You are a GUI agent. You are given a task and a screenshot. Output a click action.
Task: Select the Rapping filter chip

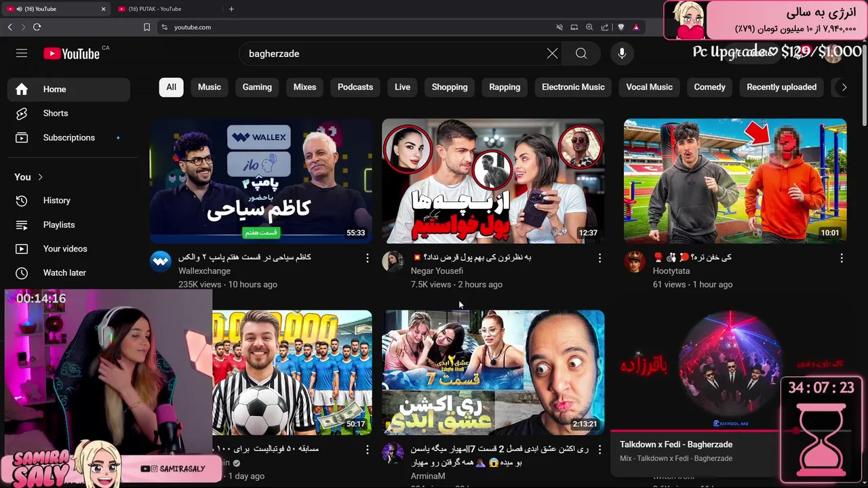[505, 87]
